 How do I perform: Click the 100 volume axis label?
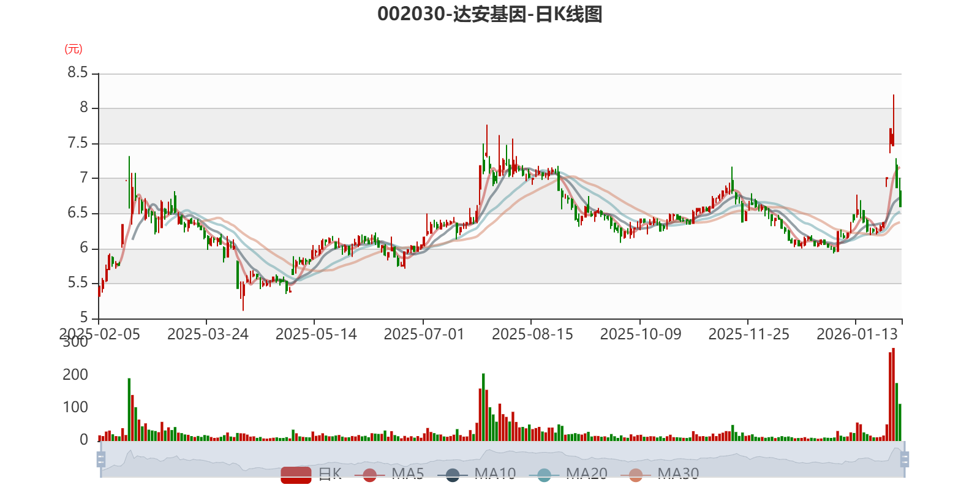click(75, 407)
